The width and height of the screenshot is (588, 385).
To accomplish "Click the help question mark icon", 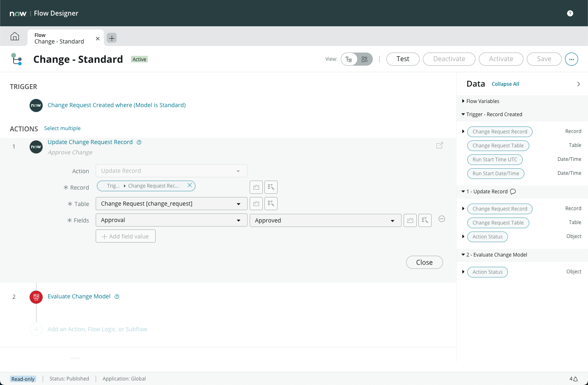I will pyautogui.click(x=570, y=13).
